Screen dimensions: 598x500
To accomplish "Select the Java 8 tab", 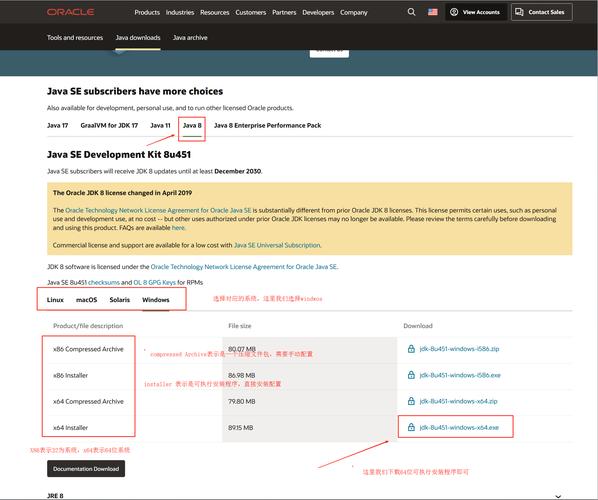I will click(x=192, y=125).
